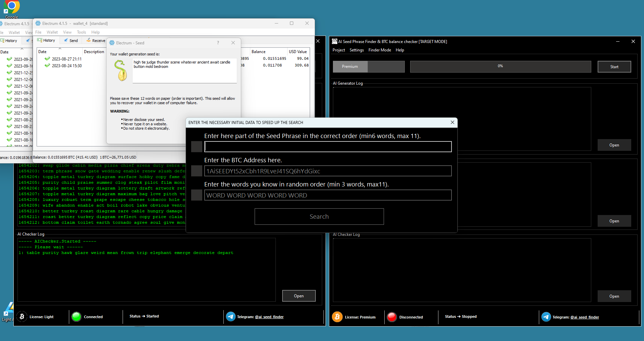Toggle the checkbox beside the random-order words field
This screenshot has width=644, height=341.
(x=197, y=195)
